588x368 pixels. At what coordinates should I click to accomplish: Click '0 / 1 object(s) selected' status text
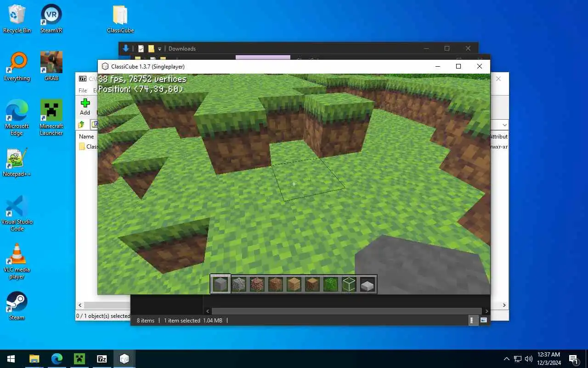103,316
